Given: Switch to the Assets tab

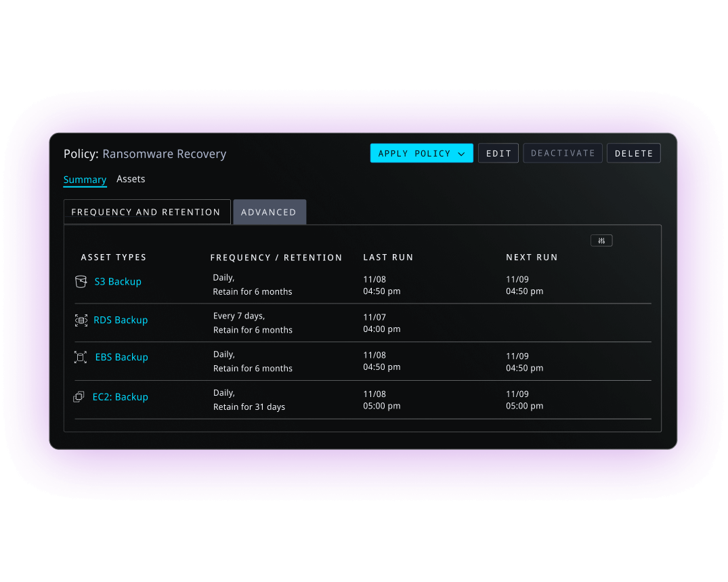Looking at the screenshot, I should click(x=131, y=179).
